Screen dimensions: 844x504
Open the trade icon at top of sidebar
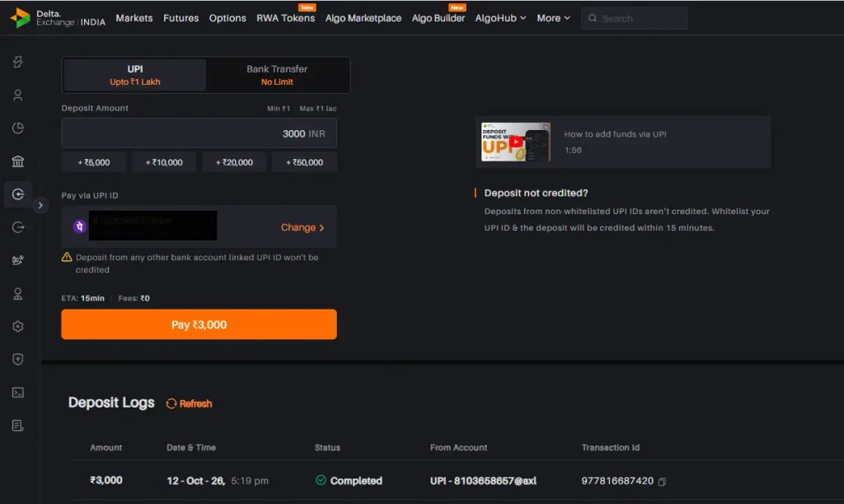coord(18,62)
